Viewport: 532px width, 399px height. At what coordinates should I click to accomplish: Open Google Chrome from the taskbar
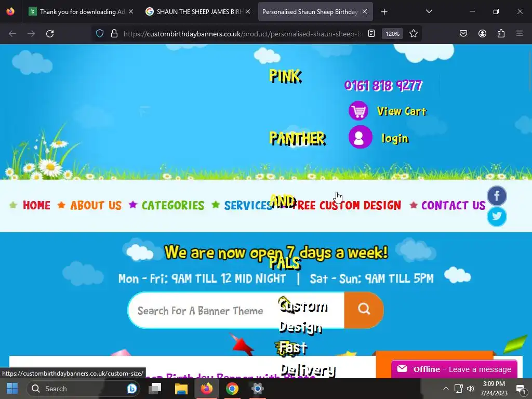[x=232, y=389]
